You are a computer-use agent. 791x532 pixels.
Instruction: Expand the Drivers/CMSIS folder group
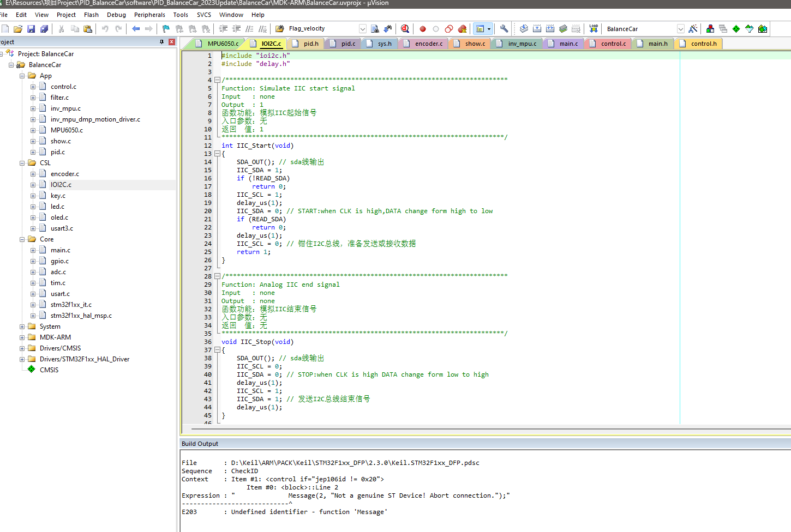coord(22,348)
